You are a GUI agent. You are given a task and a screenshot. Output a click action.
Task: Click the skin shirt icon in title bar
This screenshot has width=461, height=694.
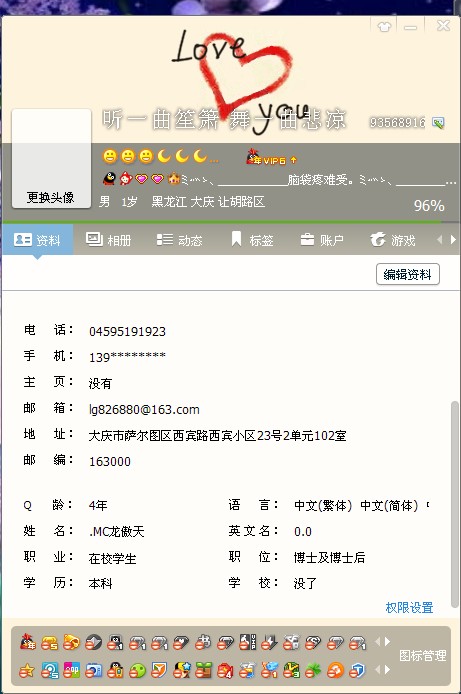[384, 27]
